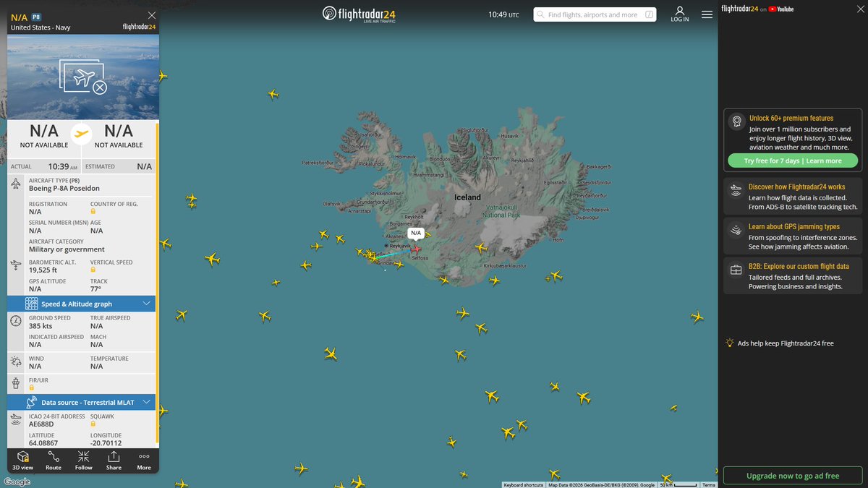Click the Boeing P-8A Poseidon aircraft type text
868x488 pixels.
coord(64,189)
